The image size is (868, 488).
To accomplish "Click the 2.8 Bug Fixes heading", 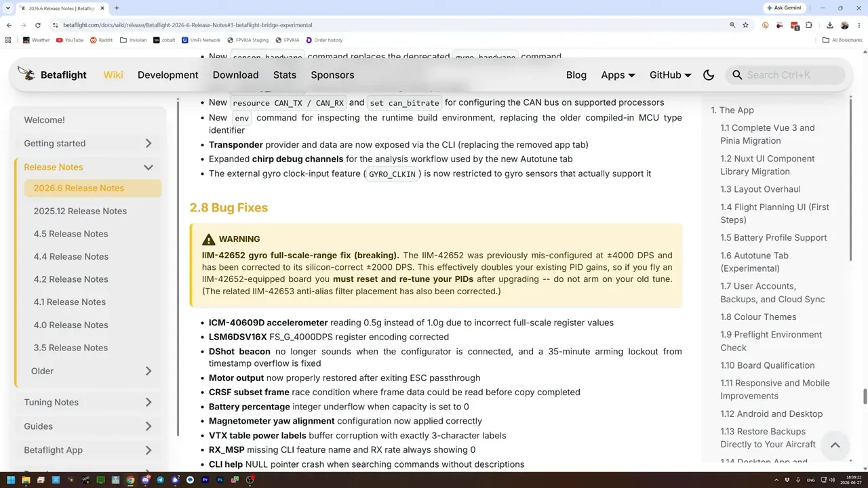I will pyautogui.click(x=229, y=207).
